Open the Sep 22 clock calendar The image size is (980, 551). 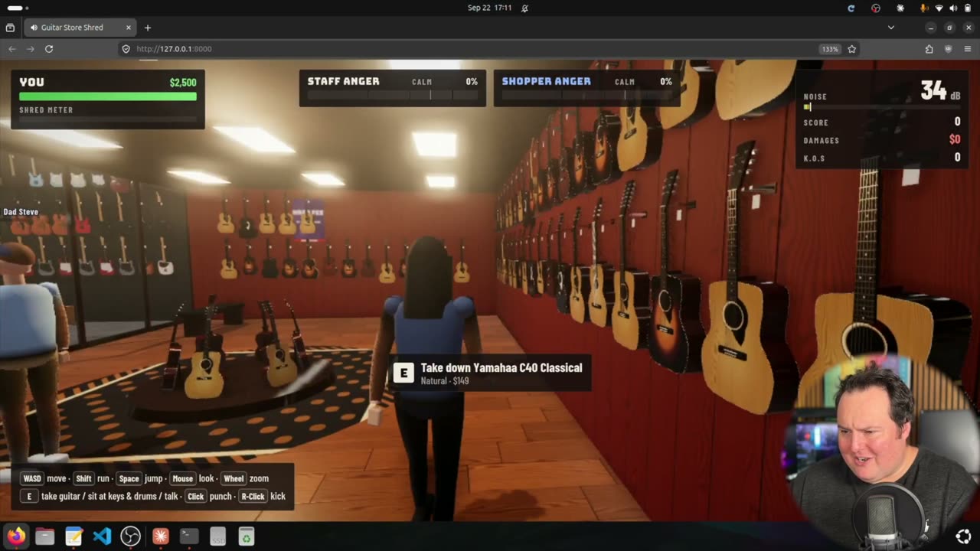click(490, 8)
